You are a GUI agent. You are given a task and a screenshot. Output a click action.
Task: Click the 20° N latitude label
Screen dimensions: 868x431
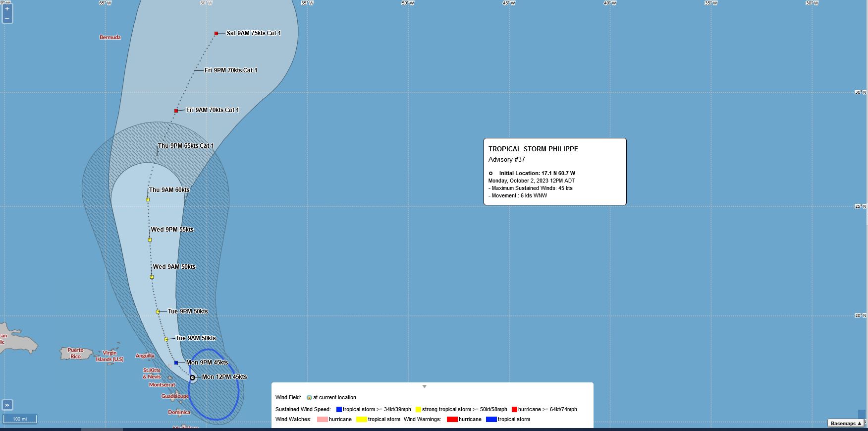tap(861, 315)
